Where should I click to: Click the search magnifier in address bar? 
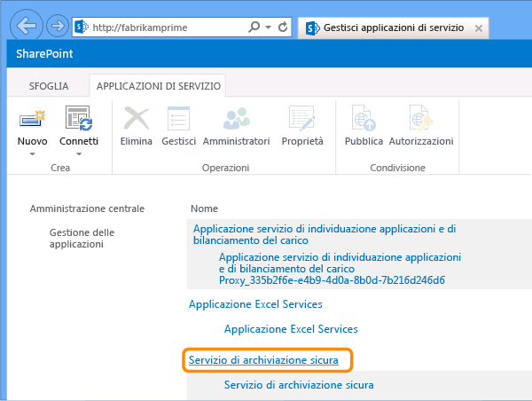[x=254, y=27]
